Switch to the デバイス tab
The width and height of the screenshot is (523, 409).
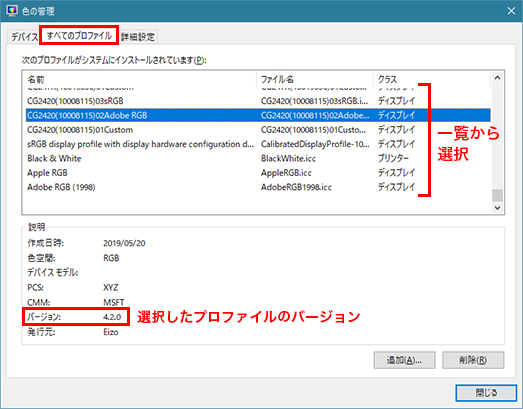click(23, 36)
